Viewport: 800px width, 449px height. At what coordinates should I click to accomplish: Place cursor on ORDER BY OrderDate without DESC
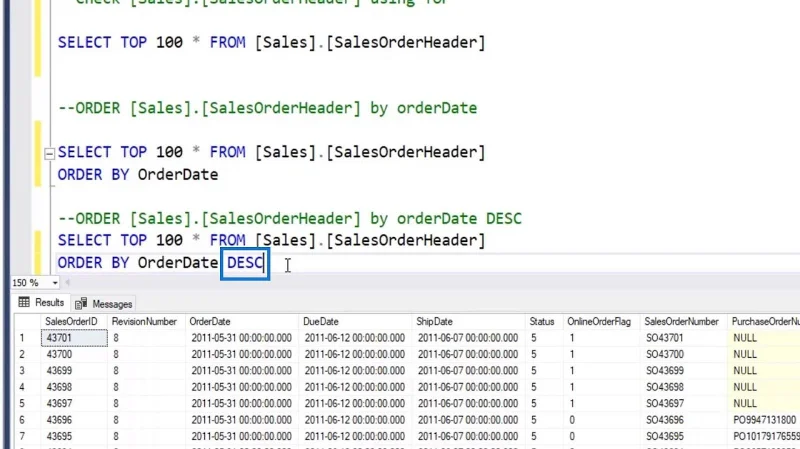pyautogui.click(x=138, y=174)
